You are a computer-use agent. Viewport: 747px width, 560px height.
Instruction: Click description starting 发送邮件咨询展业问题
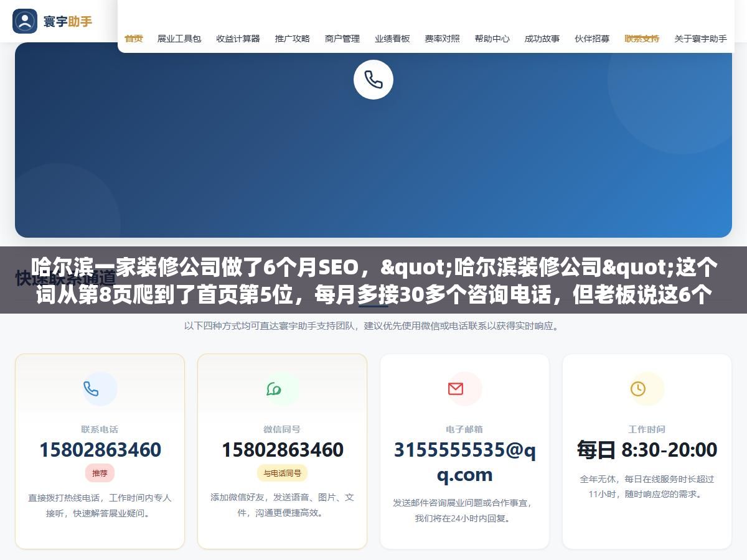(464, 510)
